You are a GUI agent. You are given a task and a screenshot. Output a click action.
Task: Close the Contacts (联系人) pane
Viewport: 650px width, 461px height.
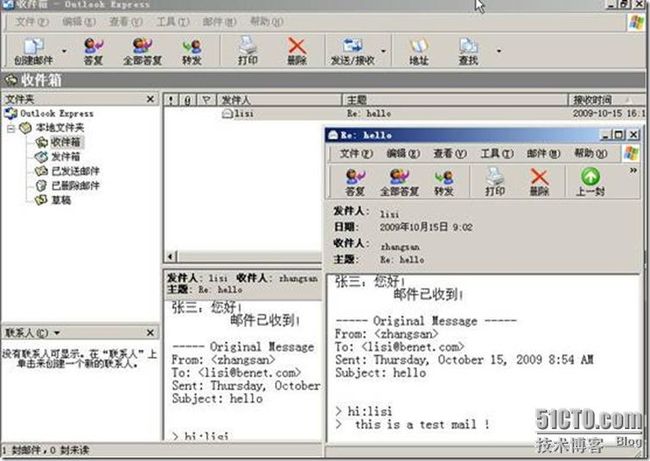pyautogui.click(x=150, y=332)
